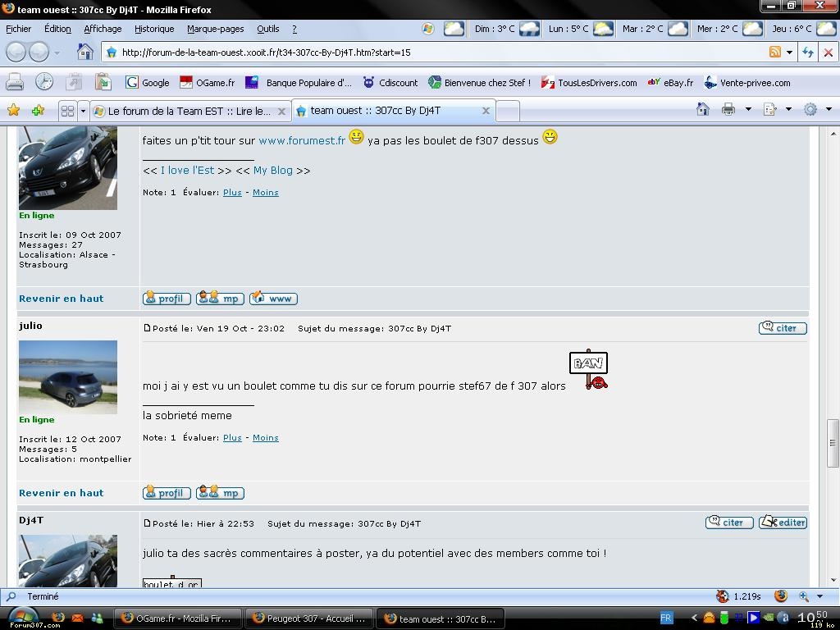This screenshot has width=840, height=630.
Task: Open the www.forumest.fr link
Action: (x=302, y=141)
